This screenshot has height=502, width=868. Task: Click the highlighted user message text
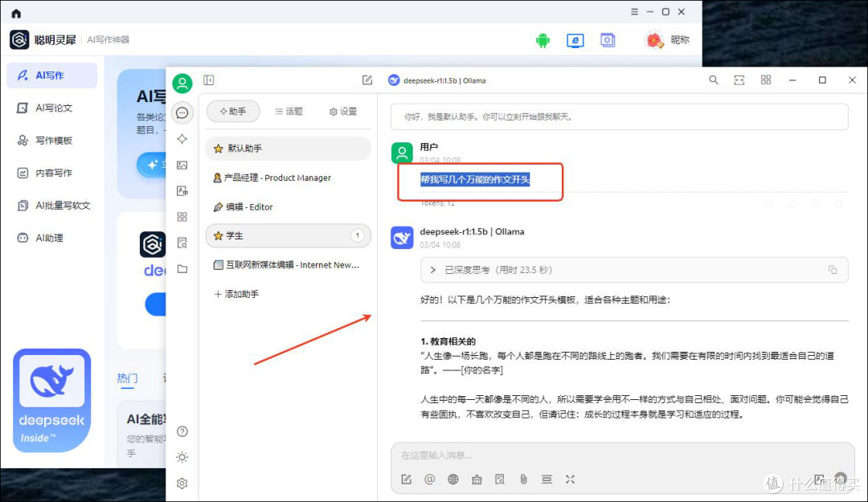click(x=475, y=179)
